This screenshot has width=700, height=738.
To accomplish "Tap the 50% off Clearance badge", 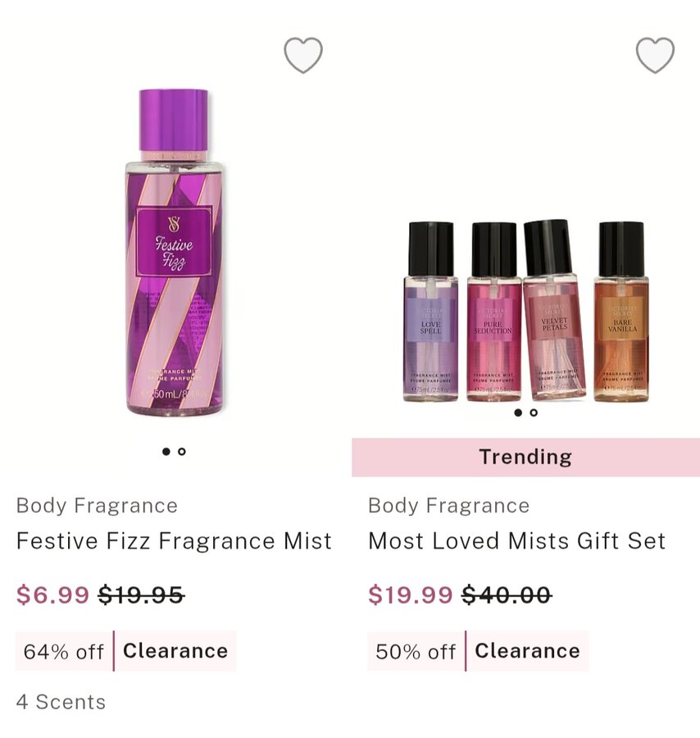I will coord(478,651).
